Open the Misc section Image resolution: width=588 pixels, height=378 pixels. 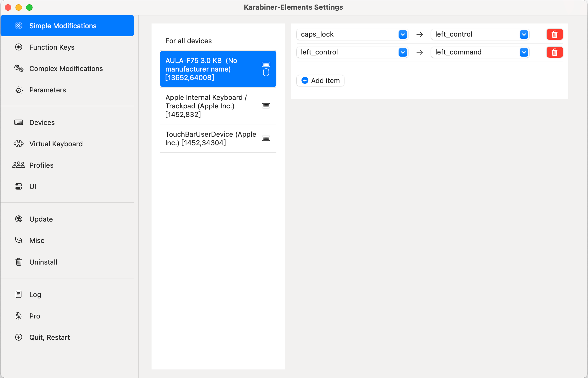(x=67, y=240)
